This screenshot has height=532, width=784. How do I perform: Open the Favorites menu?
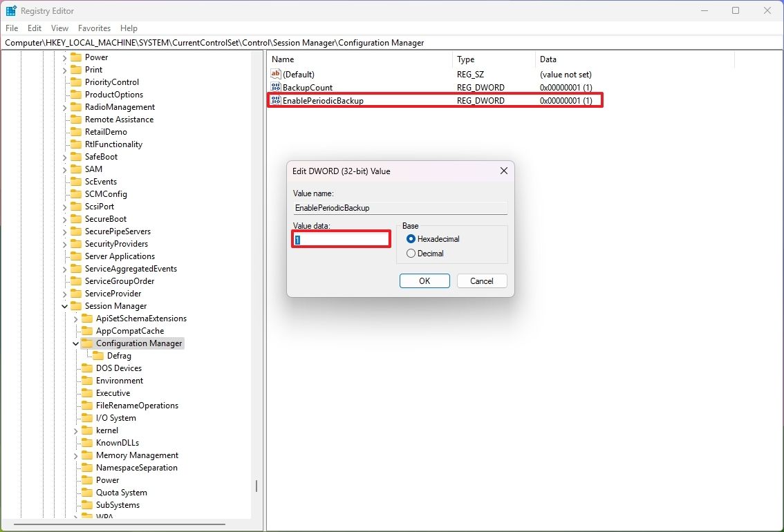tap(94, 28)
